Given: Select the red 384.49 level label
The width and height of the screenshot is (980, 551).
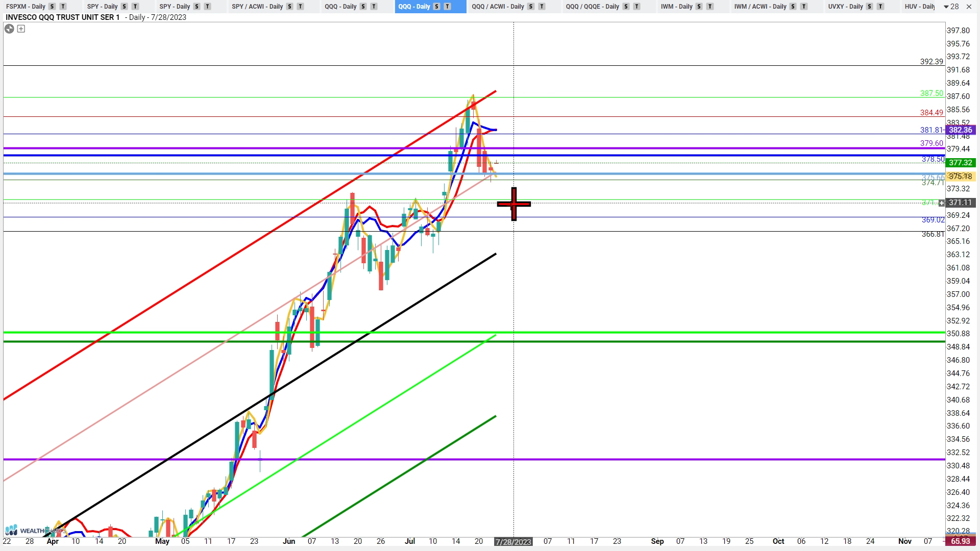Looking at the screenshot, I should click(x=932, y=113).
